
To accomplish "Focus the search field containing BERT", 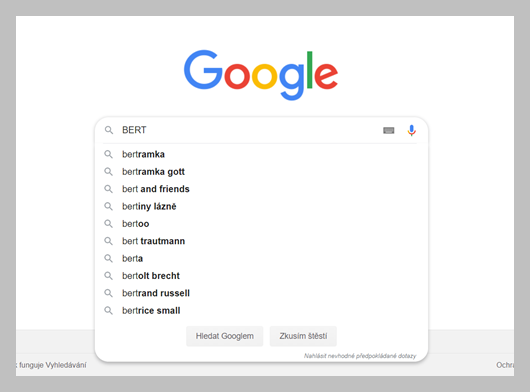I will click(248, 130).
